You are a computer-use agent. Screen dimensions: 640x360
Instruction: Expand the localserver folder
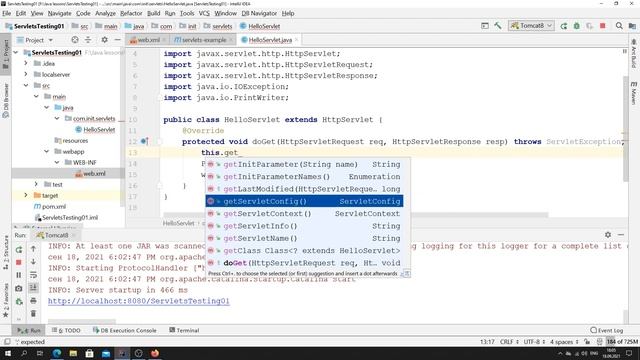coord(26,74)
